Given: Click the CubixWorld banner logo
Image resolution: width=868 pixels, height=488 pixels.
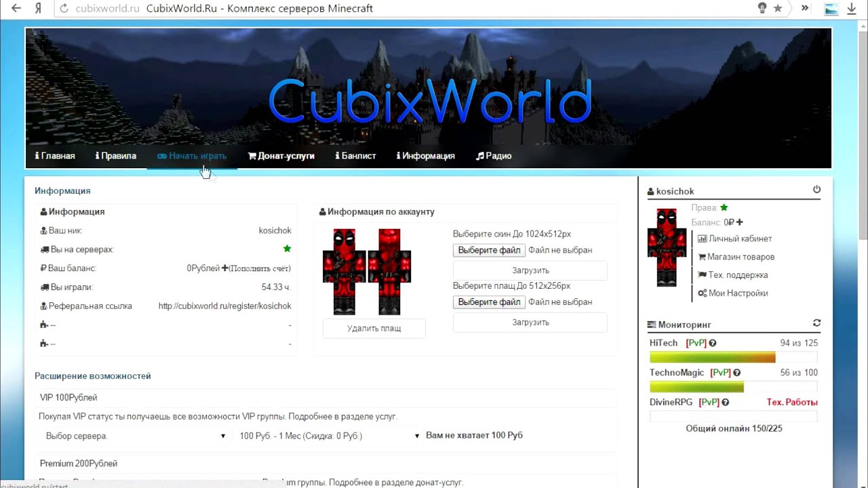Looking at the screenshot, I should click(430, 102).
